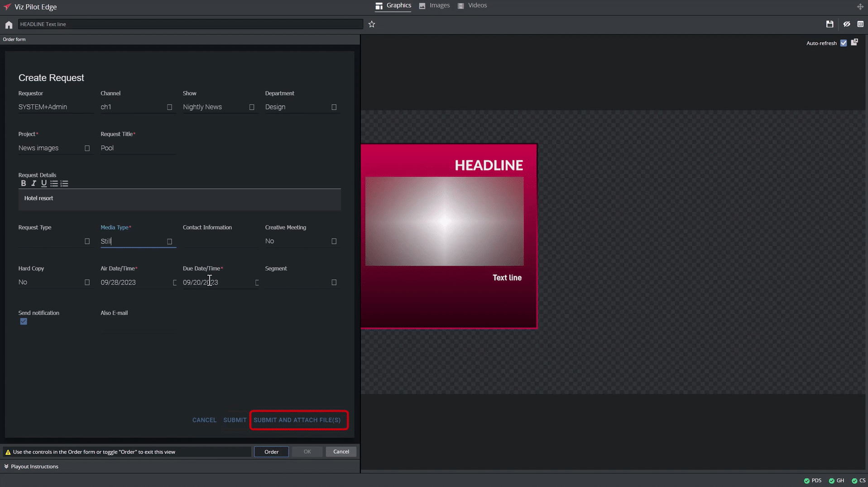Insert a bulleted list in Request Details

(x=54, y=183)
